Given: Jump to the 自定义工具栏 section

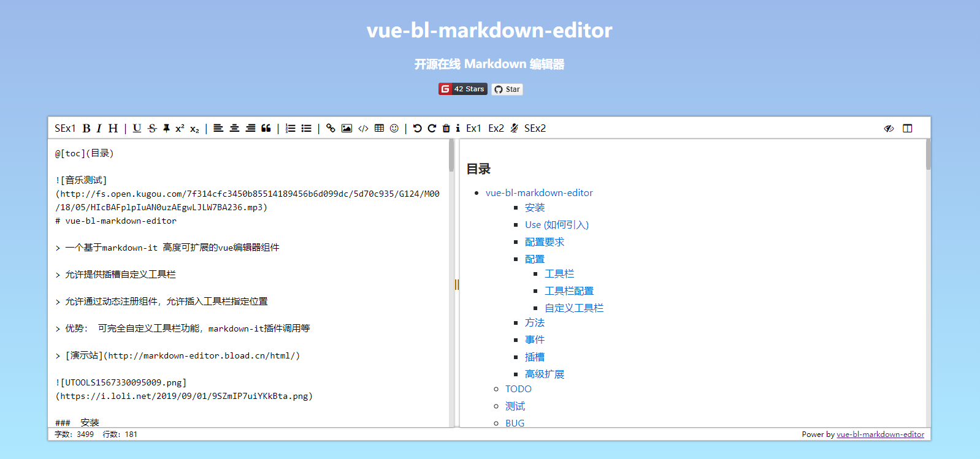Looking at the screenshot, I should tap(574, 308).
